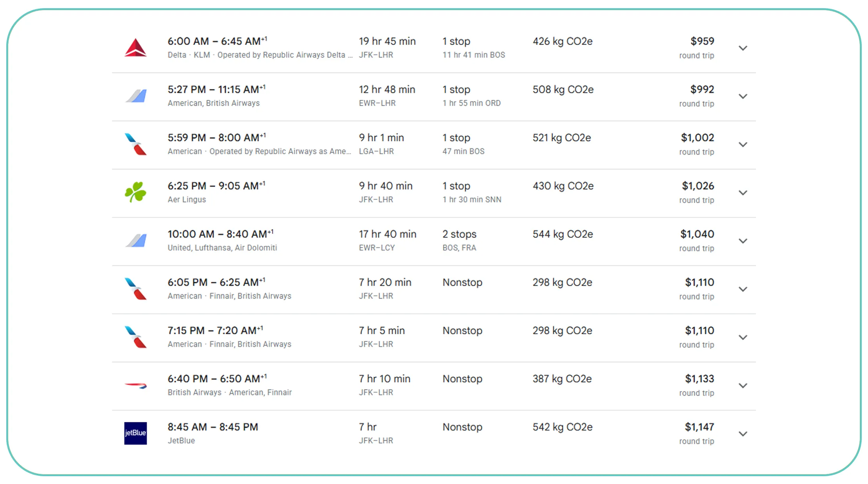Screen dimensions: 868x484
Task: Click the 7 hr 10 min duration
Action: pyautogui.click(x=385, y=379)
